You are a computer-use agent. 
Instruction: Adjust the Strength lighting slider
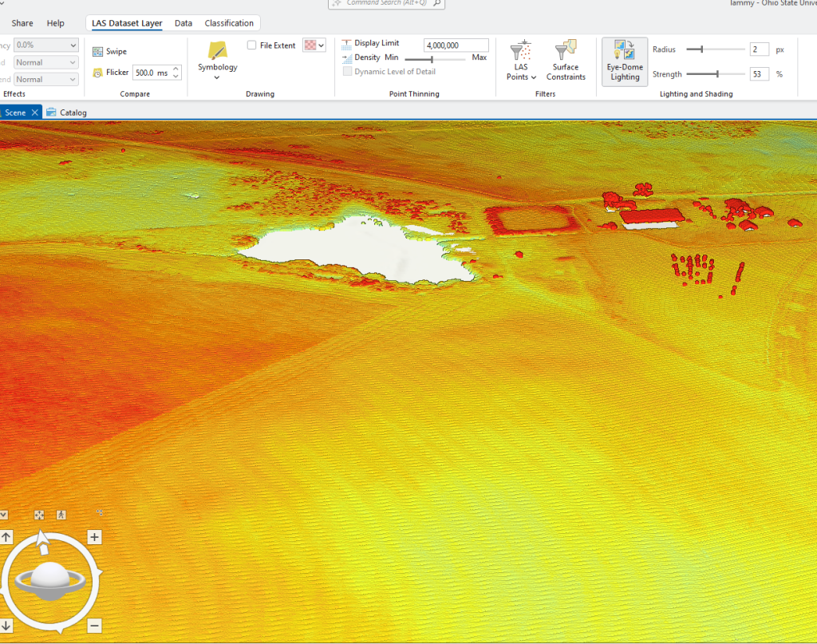pyautogui.click(x=716, y=73)
